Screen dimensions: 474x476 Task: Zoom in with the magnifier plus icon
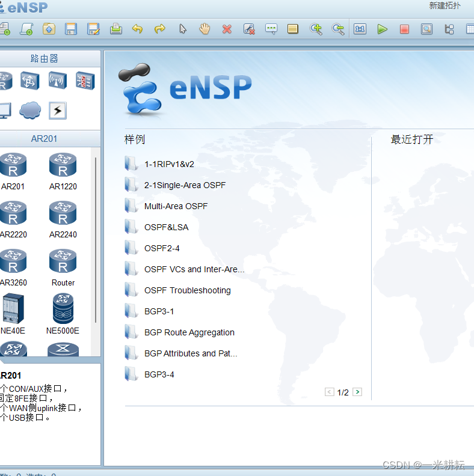(x=316, y=29)
